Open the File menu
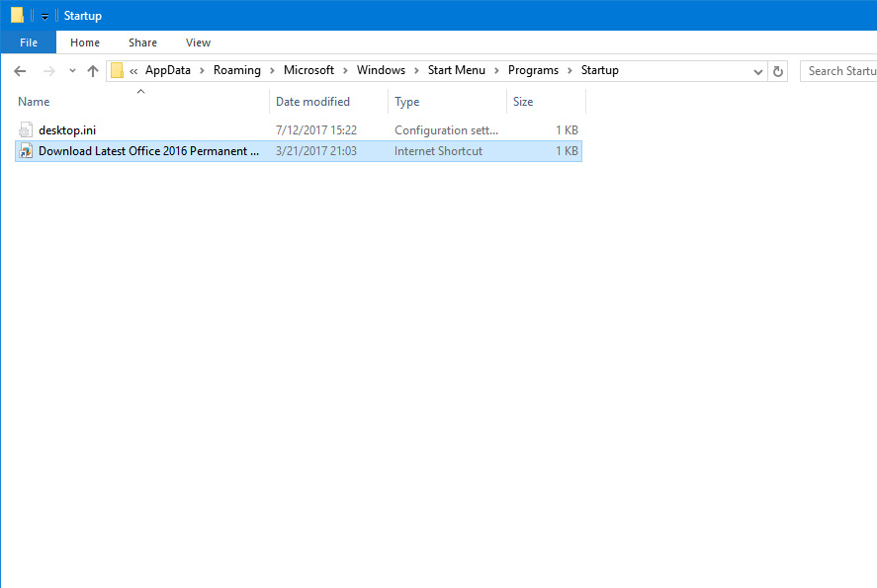 click(29, 42)
